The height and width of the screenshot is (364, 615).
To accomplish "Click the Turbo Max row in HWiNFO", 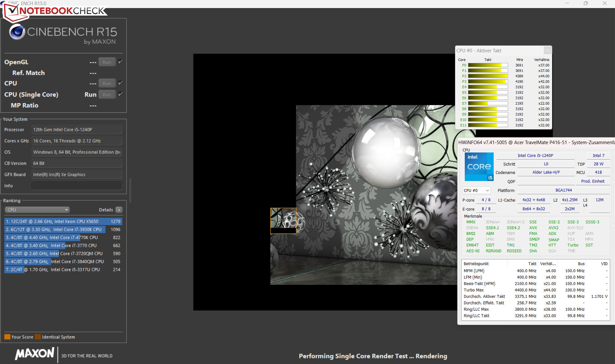I will point(535,290).
